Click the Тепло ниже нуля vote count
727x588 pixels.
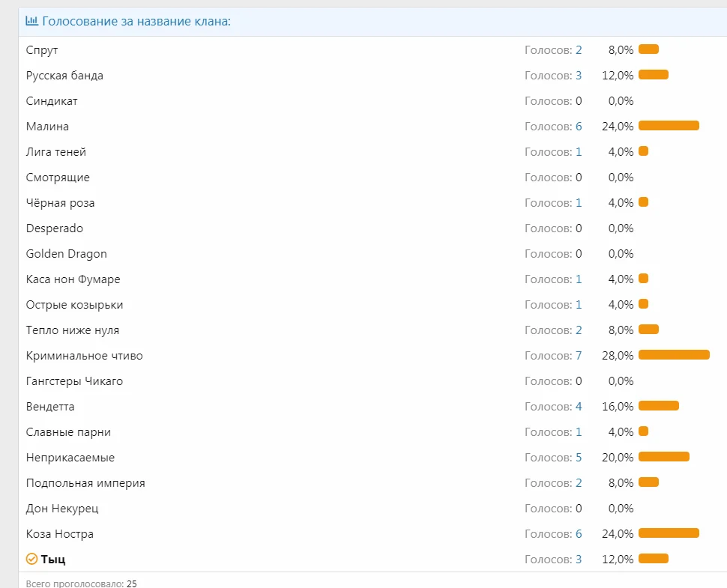(x=579, y=330)
